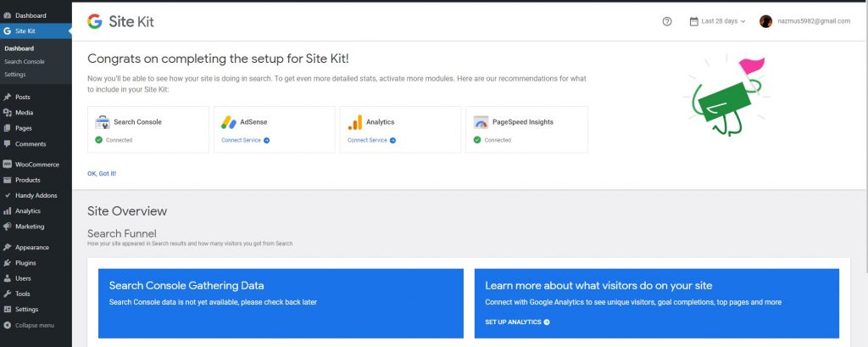Click Connect Service under Analytics

coord(371,140)
